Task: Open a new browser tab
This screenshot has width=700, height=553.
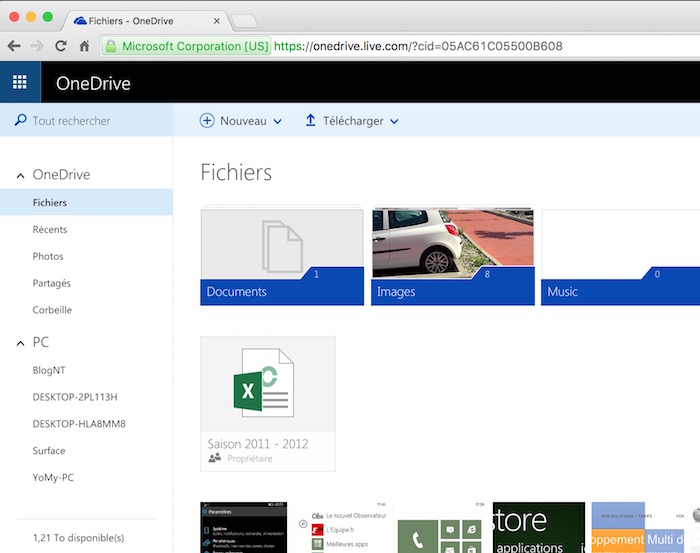Action: (x=245, y=21)
